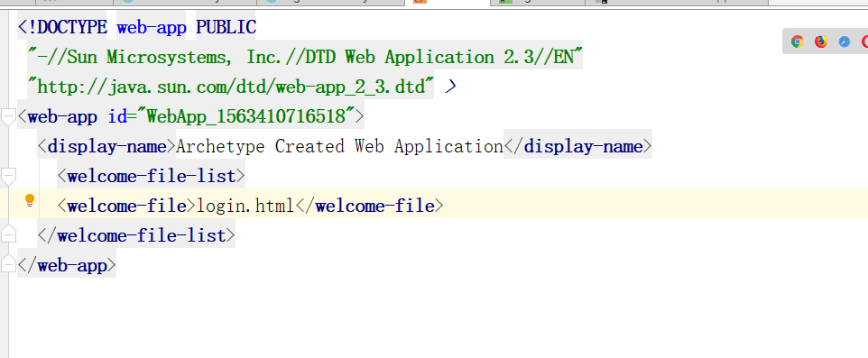The image size is (868, 358).
Task: Click fold marker at closing welcome-file-list tag
Action: [x=8, y=234]
